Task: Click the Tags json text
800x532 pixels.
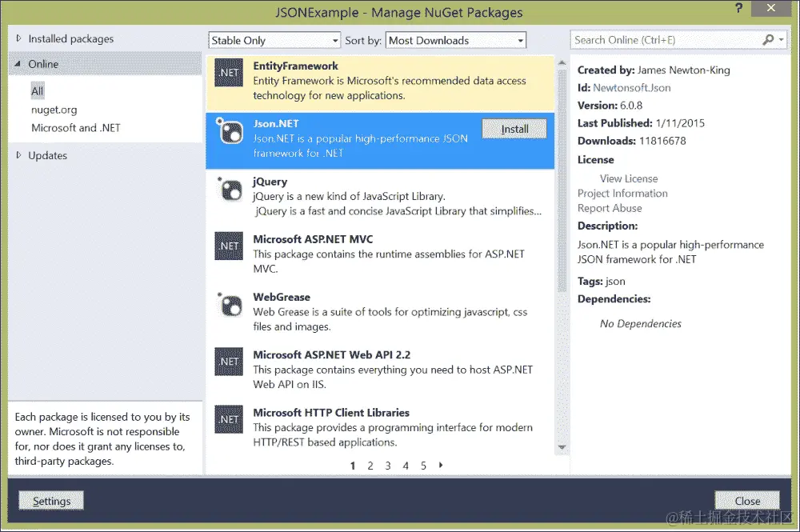Action: pos(601,282)
